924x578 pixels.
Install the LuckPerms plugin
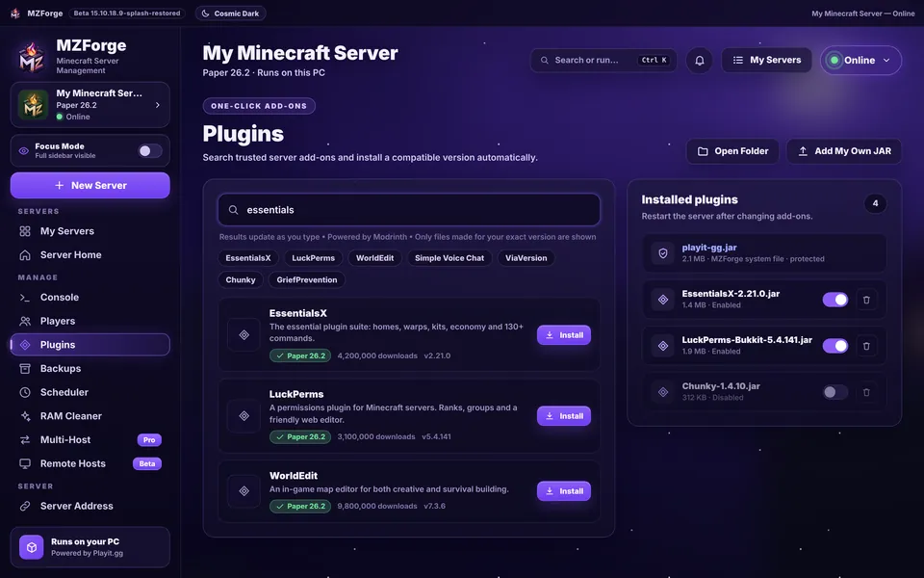coord(563,416)
